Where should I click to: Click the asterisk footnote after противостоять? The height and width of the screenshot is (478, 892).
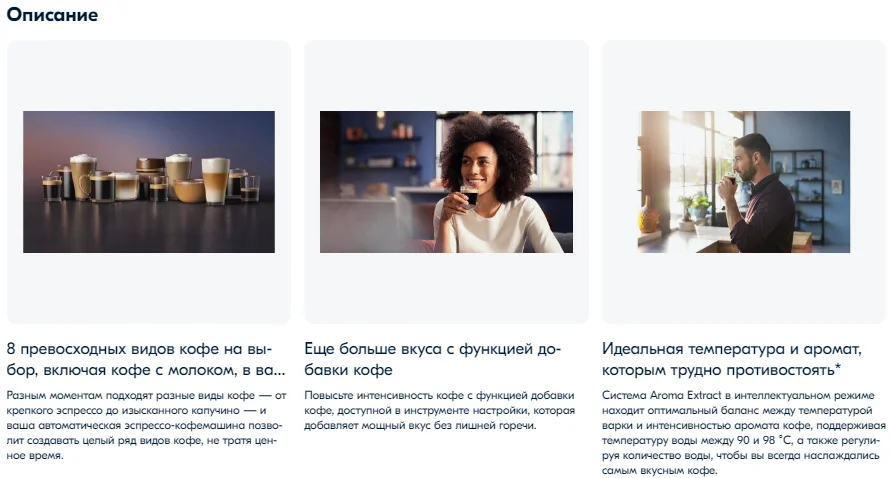838,367
